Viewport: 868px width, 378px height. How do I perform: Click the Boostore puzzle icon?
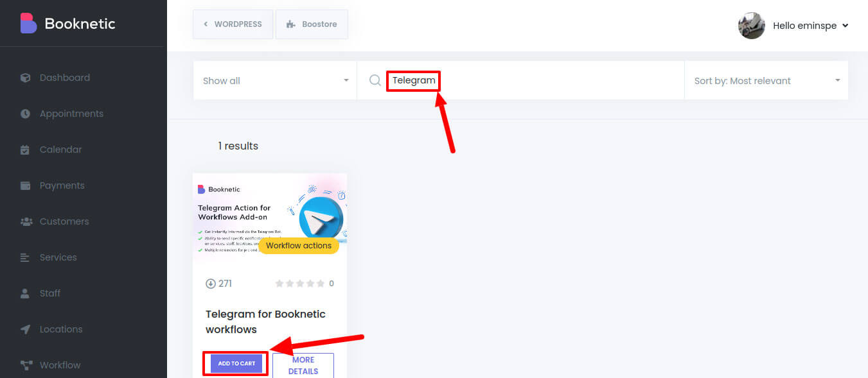[x=290, y=24]
